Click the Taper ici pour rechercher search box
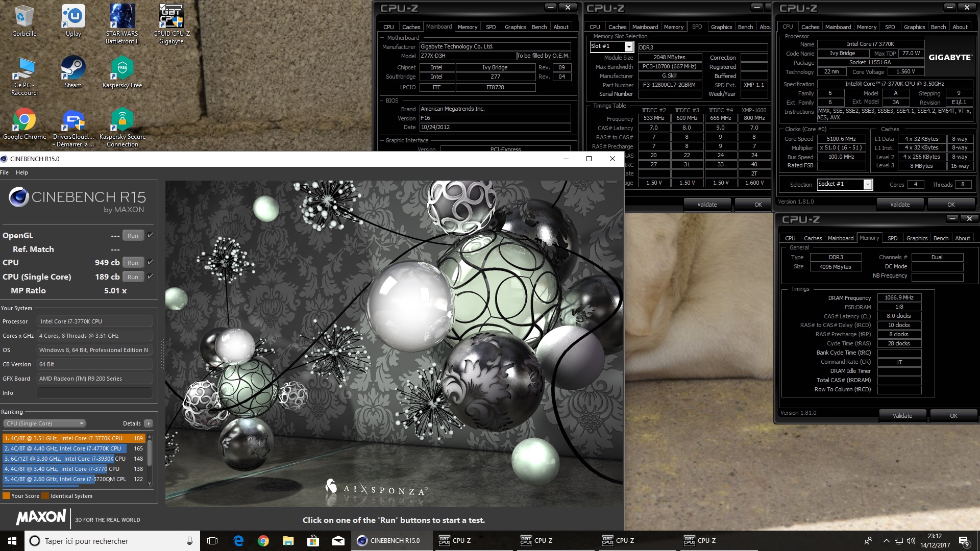The image size is (980, 551). (111, 541)
